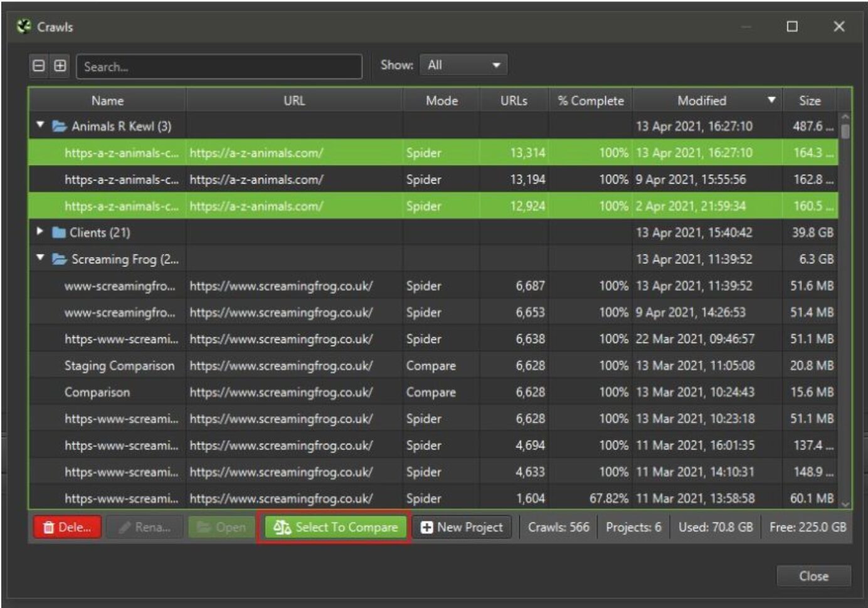Click the collapse all icon
Screen dimensions: 868x608
click(x=39, y=65)
